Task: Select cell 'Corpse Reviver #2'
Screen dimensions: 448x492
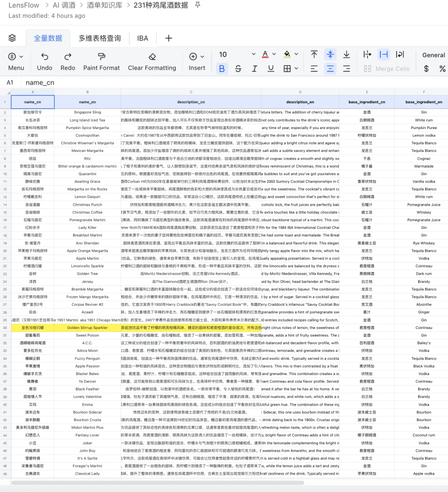Action: pos(88,304)
